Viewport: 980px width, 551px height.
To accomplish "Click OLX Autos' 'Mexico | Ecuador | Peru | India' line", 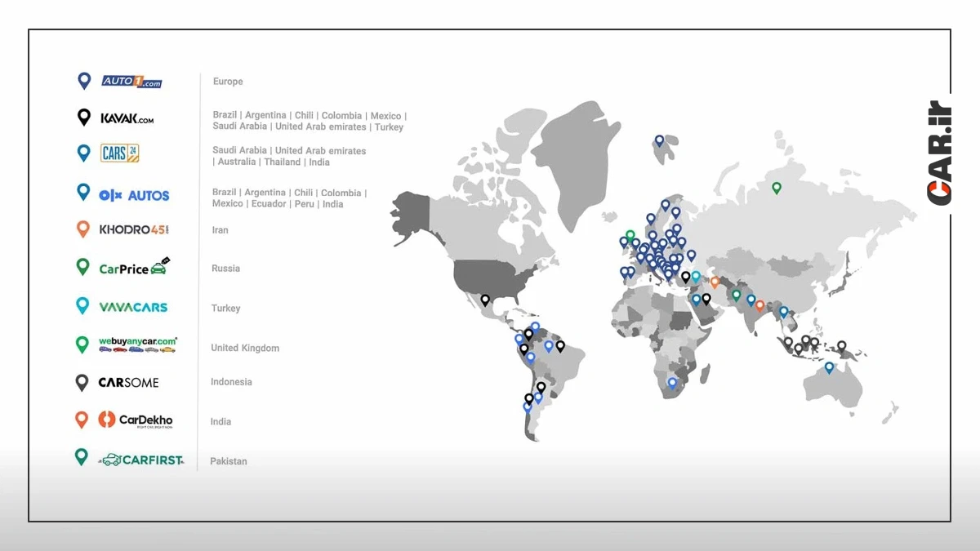I will [278, 204].
